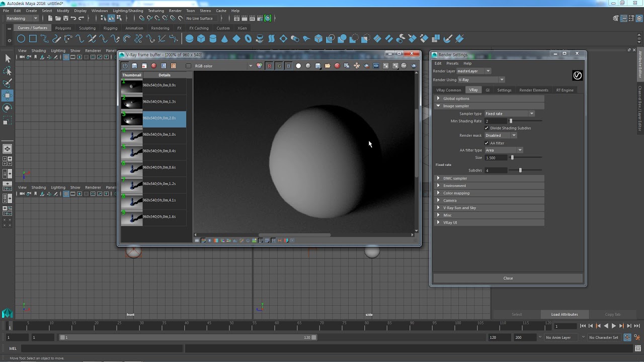Click go to start of playback range

[583, 326]
